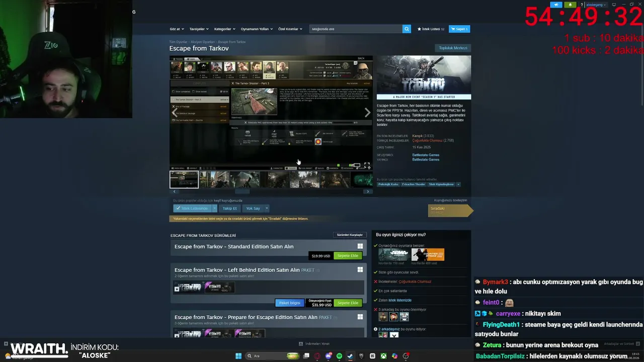644x362 pixels.
Task: Expand the Göz at menu
Action: click(177, 29)
